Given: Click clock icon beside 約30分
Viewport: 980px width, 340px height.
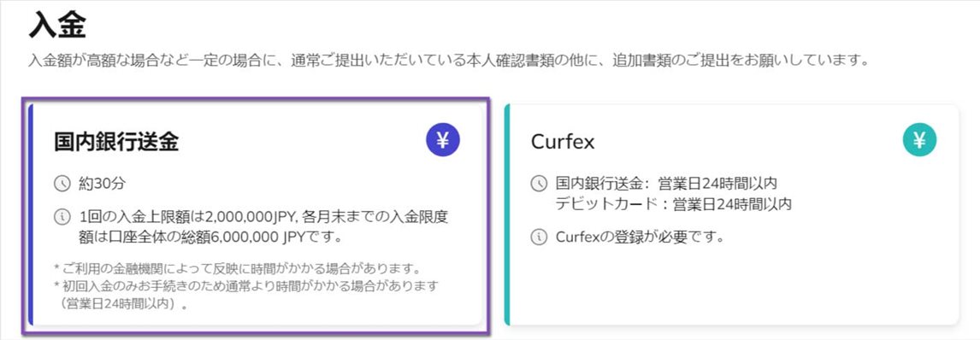Looking at the screenshot, I should (x=63, y=184).
